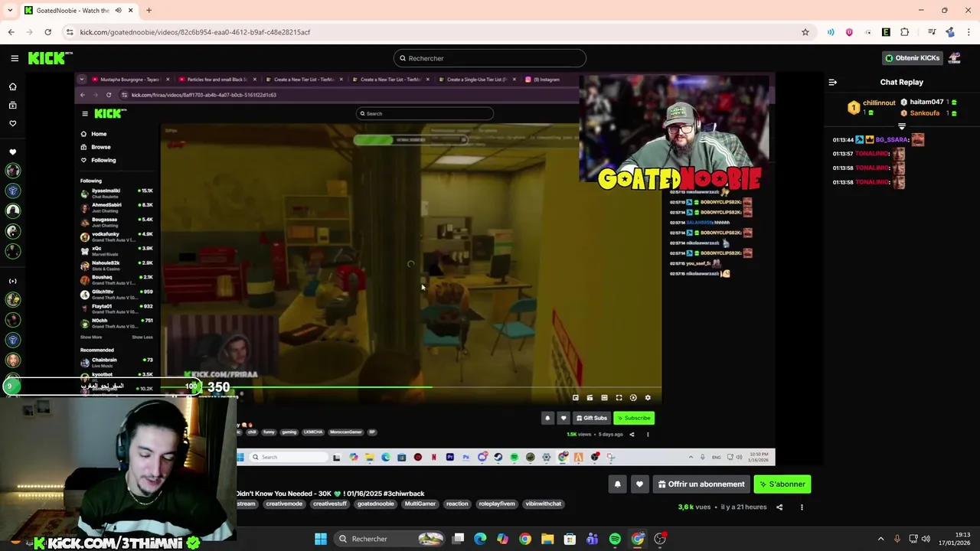Click the roleplayfivem tag
Image resolution: width=980 pixels, height=551 pixels.
click(497, 504)
